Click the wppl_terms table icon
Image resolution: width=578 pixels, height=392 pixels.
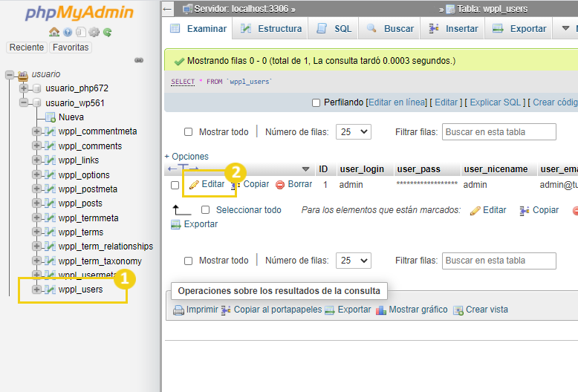(x=50, y=232)
